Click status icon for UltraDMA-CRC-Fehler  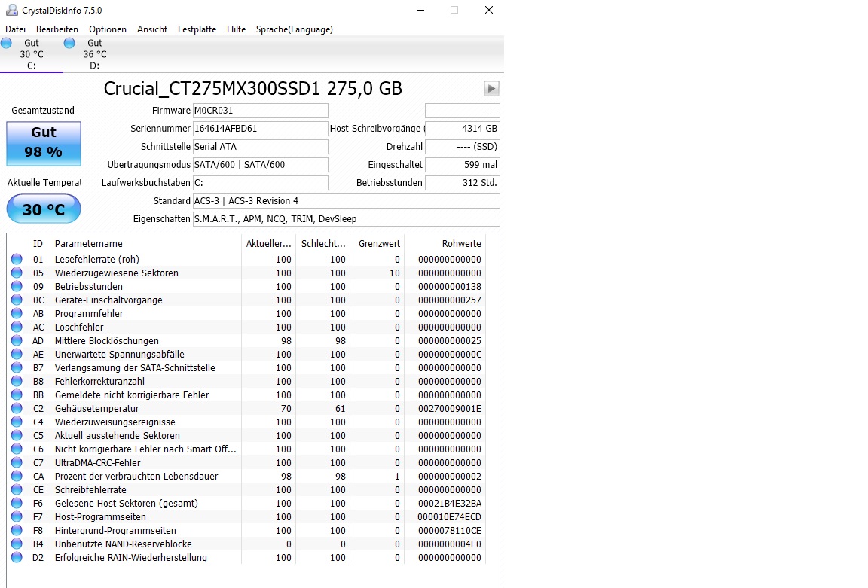click(x=17, y=462)
